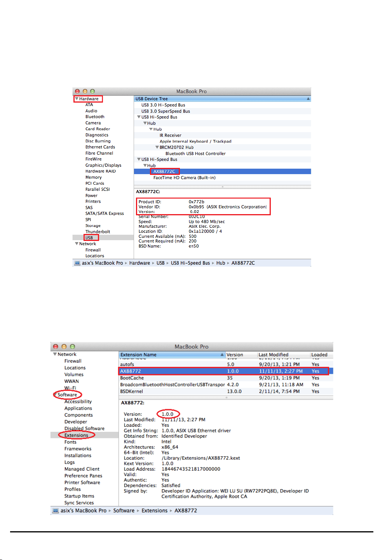Toggle sort arrow in Extension Name header

pos(222,354)
